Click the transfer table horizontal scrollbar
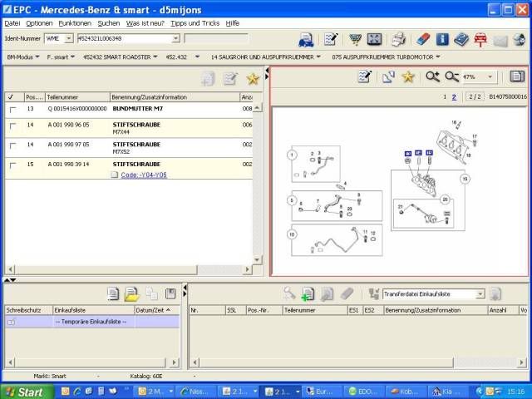532x399 pixels. 326,362
